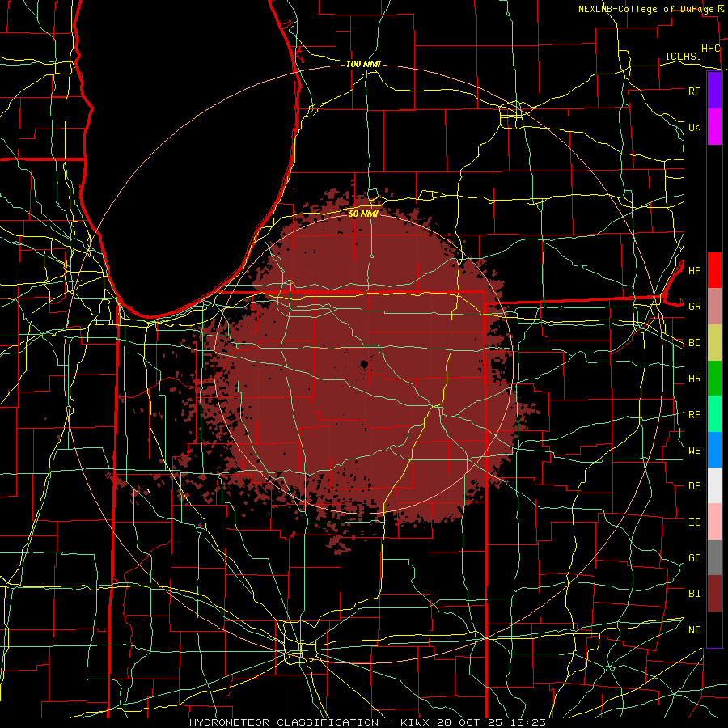Click the 'UK' legend label
Screen dimensions: 728x728
click(694, 127)
